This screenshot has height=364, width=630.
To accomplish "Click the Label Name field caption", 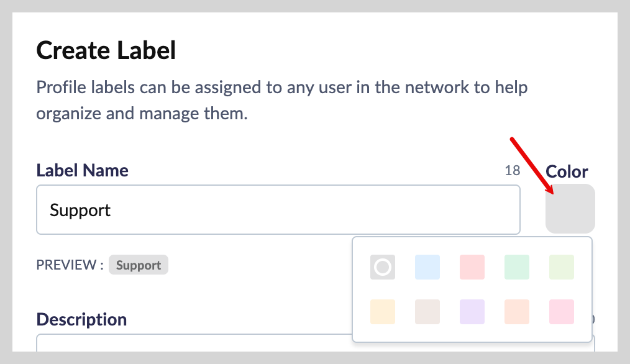I will click(x=83, y=170).
